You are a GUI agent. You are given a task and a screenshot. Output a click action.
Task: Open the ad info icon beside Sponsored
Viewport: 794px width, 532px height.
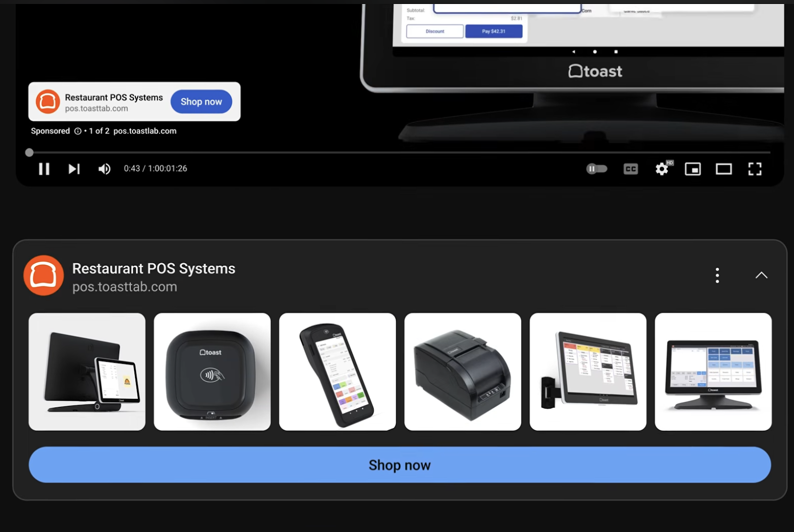78,131
